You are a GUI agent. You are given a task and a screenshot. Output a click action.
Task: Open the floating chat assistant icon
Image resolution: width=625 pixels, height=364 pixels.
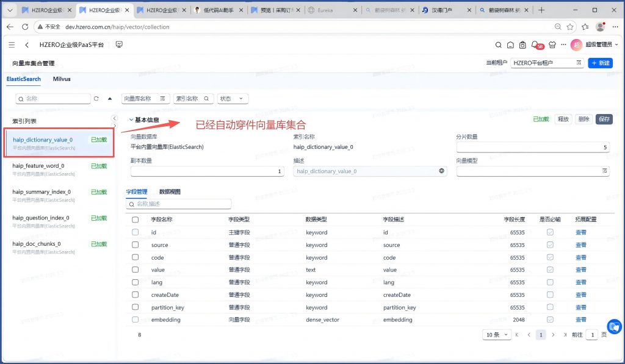(x=614, y=327)
